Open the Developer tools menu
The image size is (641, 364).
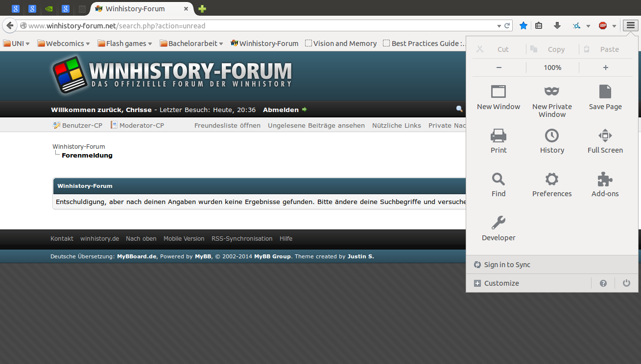click(499, 228)
